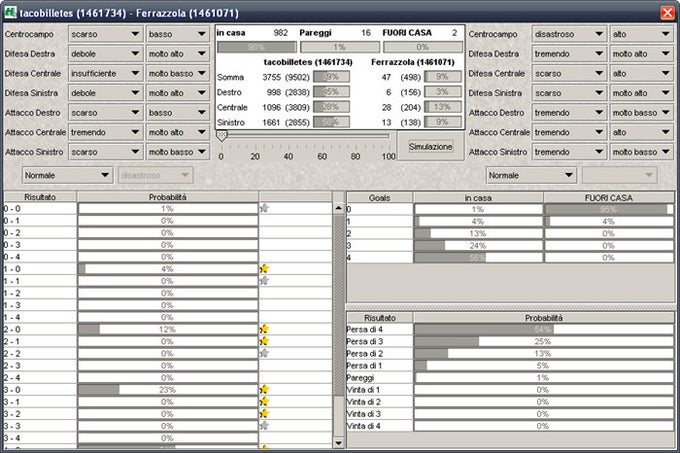Close the match prediction window
The width and height of the screenshot is (680, 453).
tap(667, 12)
